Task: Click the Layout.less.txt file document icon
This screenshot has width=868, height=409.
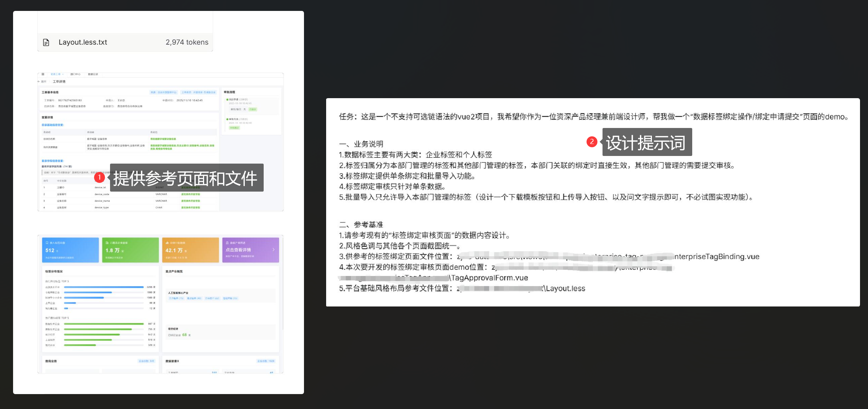Action: click(x=46, y=43)
